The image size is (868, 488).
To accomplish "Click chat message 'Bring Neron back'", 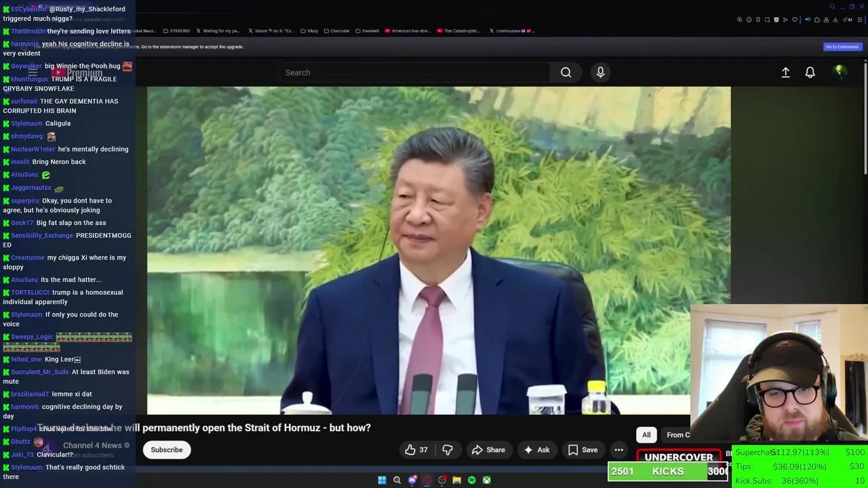I will (x=59, y=162).
